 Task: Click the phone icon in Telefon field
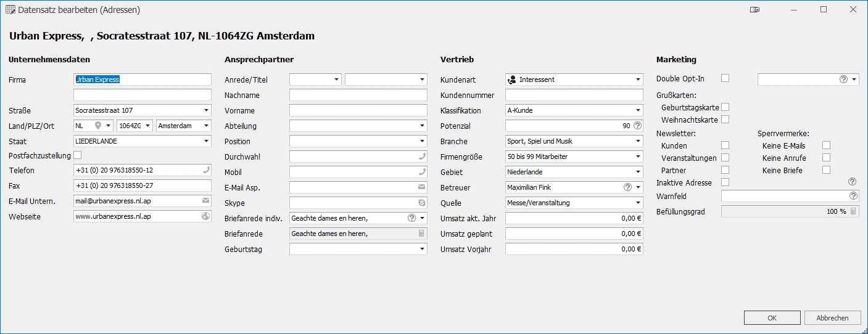[x=206, y=170]
